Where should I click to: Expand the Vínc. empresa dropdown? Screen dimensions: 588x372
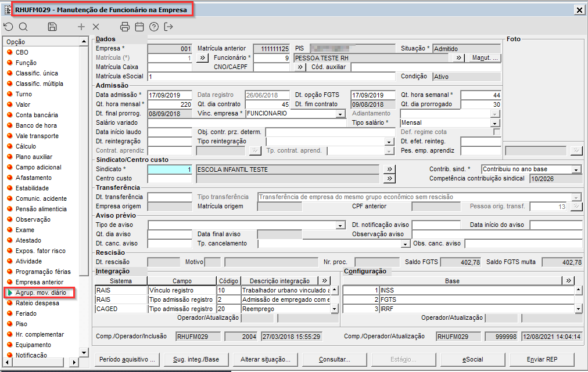point(340,114)
